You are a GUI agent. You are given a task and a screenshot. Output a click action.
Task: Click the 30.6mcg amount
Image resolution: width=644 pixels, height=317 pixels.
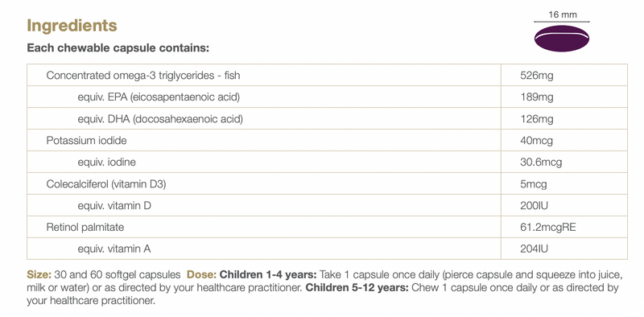541,163
